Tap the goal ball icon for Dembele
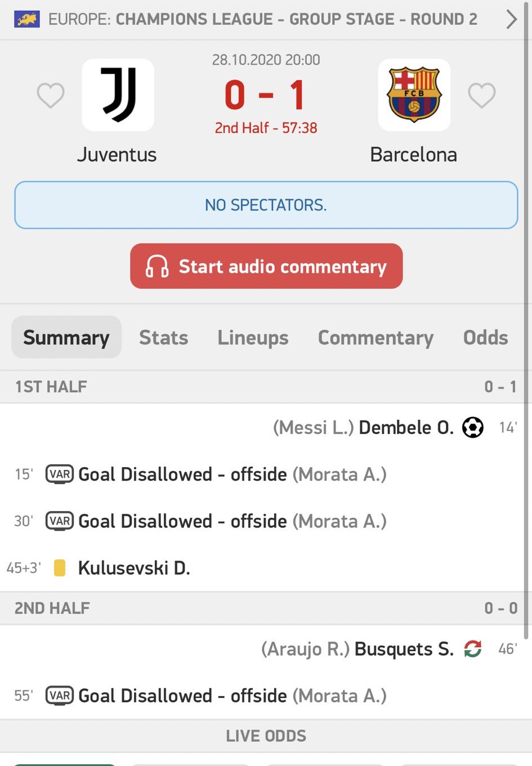532x766 pixels. 472,428
